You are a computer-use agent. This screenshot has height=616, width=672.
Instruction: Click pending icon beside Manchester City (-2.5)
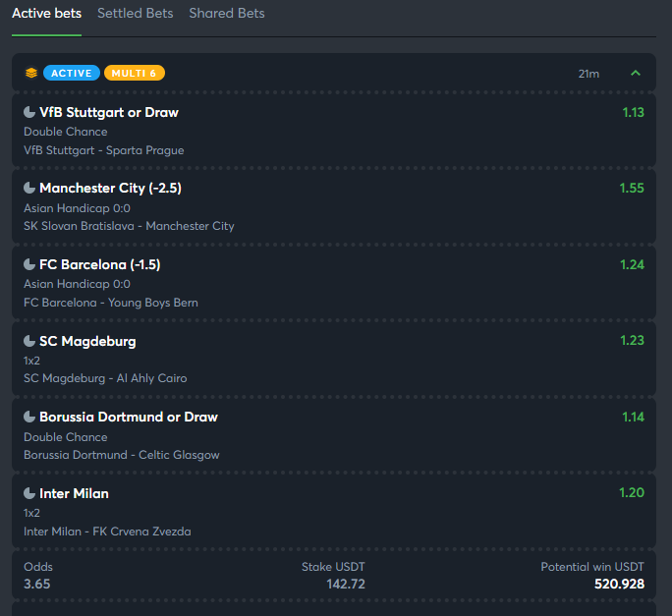(29, 188)
